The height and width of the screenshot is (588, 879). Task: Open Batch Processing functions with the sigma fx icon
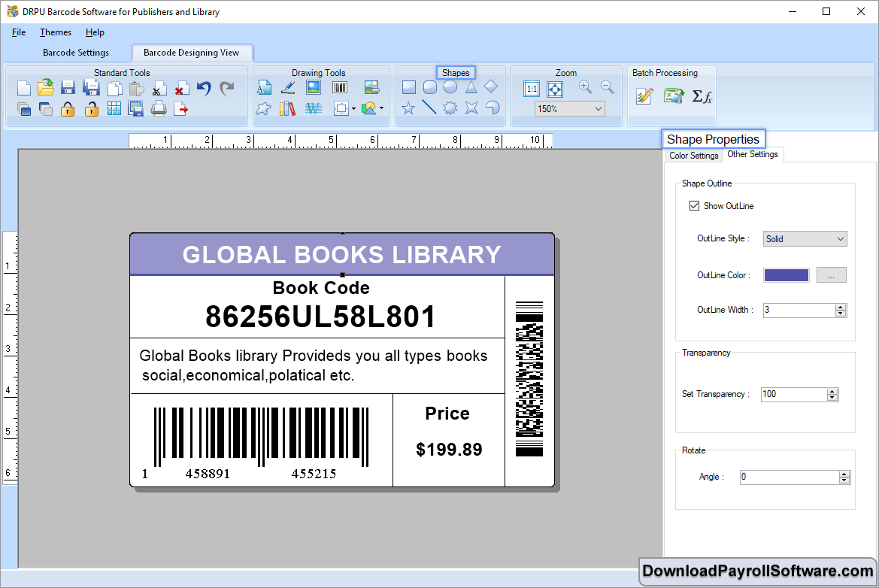[x=702, y=96]
